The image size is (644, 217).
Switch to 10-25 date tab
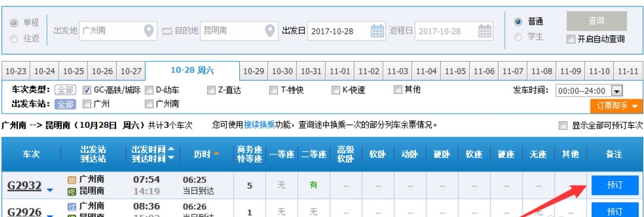(74, 71)
